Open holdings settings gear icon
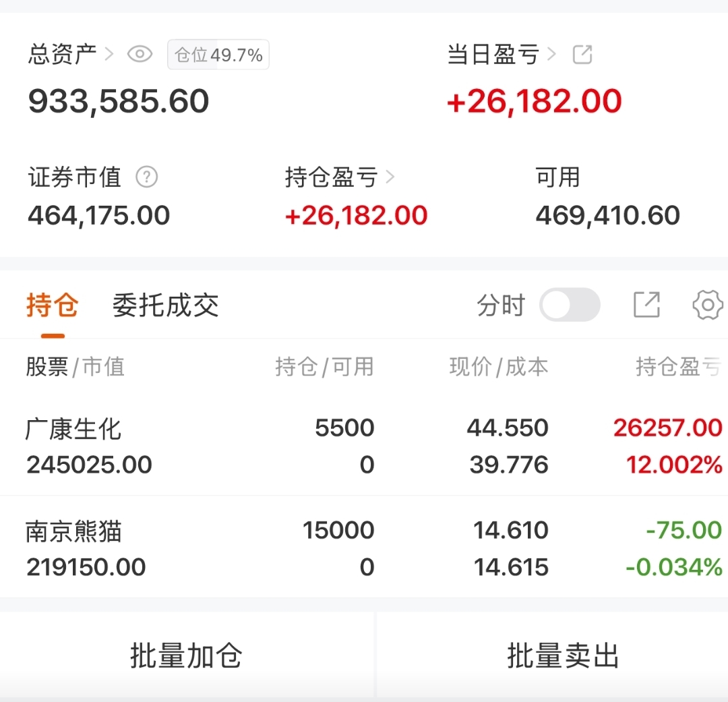The height and width of the screenshot is (702, 728). click(708, 305)
